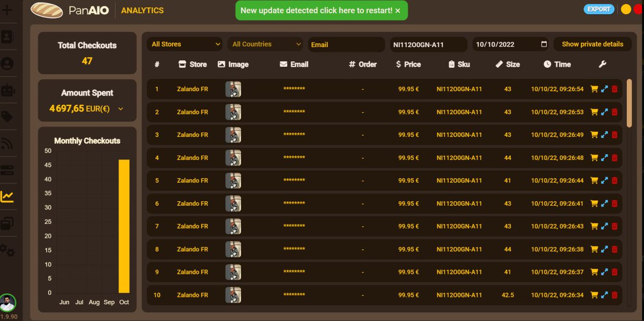Viewport: 644px width, 321px height.
Task: Expand the All Countries dropdown
Action: pos(265,44)
